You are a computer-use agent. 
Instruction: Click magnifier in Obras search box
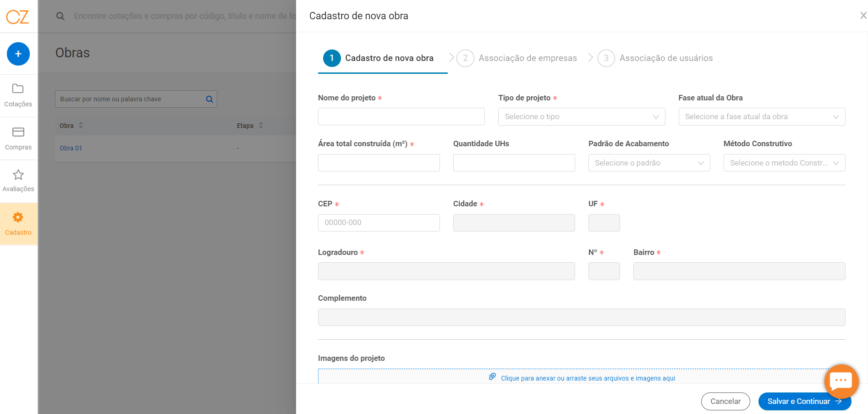[209, 99]
